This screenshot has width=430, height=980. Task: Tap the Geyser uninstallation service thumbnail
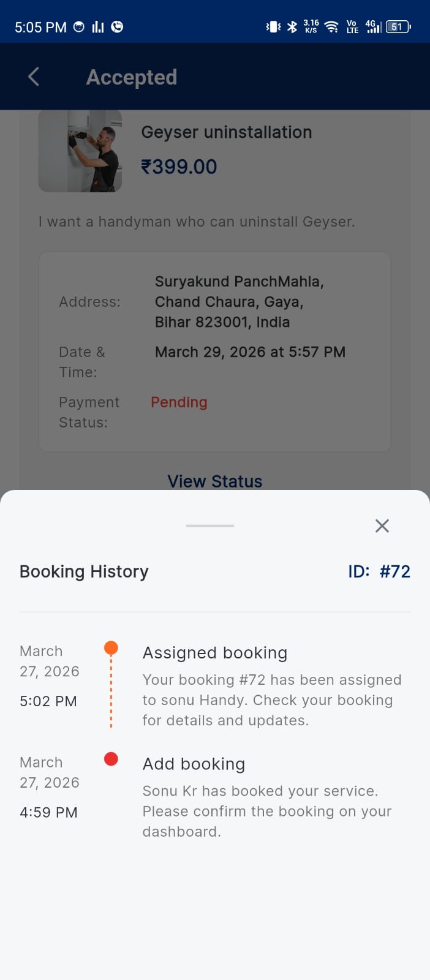(80, 151)
